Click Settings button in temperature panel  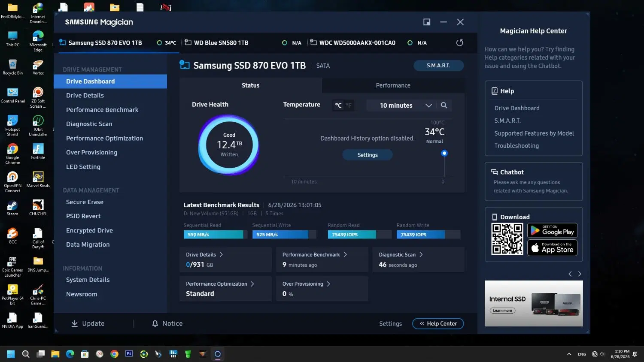(368, 155)
